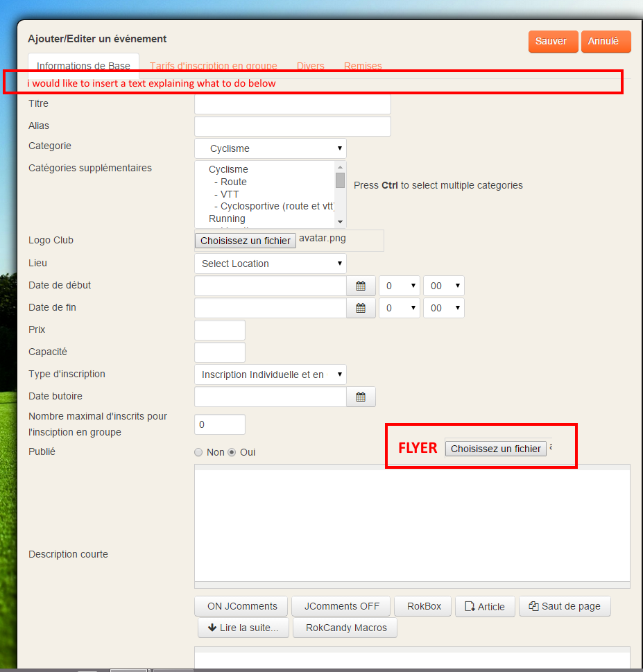
Task: Open the Select Location dropdown
Action: [271, 264]
